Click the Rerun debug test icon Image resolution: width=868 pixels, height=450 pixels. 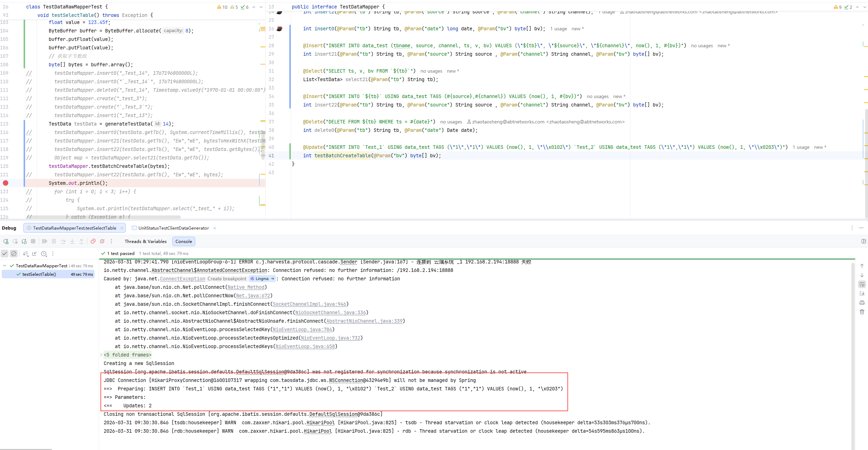point(6,242)
